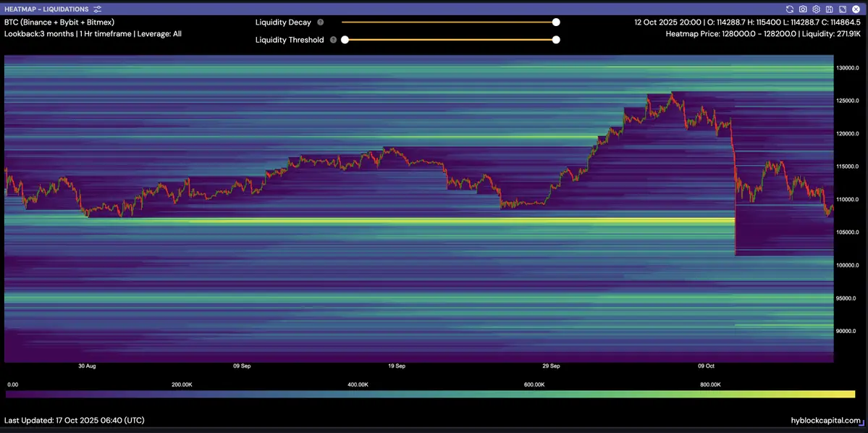The image size is (868, 433).
Task: Refresh the liquidation heatmap data
Action: (x=789, y=9)
